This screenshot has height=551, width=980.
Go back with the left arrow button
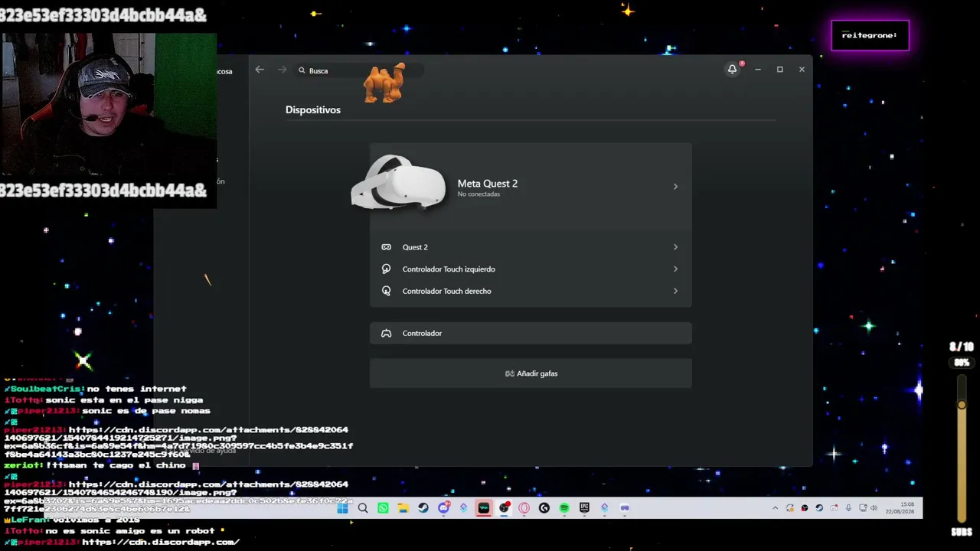pos(260,70)
